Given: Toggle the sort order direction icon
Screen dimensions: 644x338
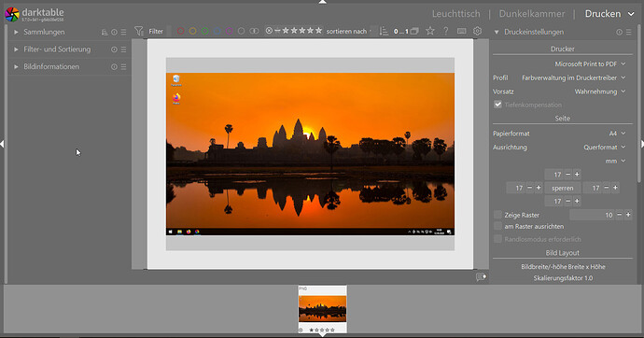Looking at the screenshot, I should click(x=384, y=31).
